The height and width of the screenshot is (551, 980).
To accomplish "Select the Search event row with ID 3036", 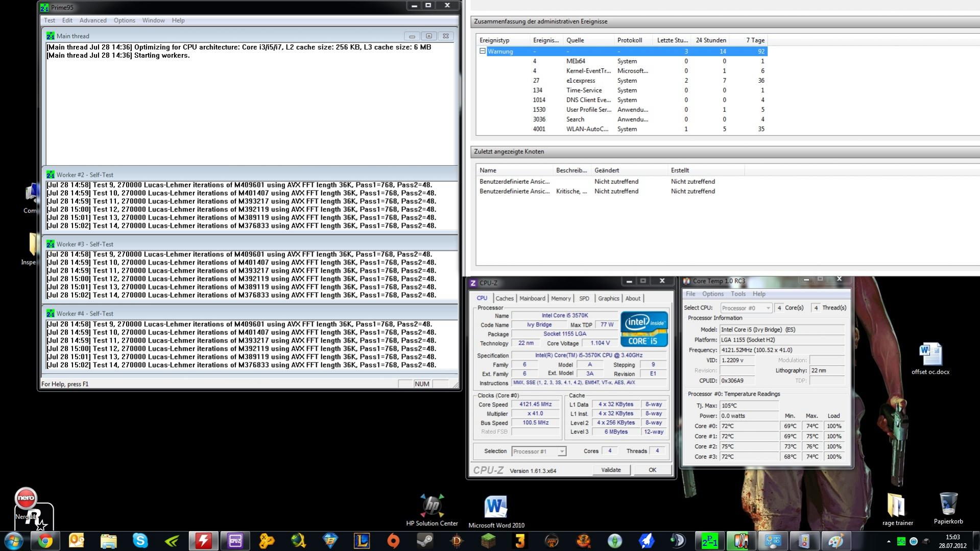I will (622, 119).
